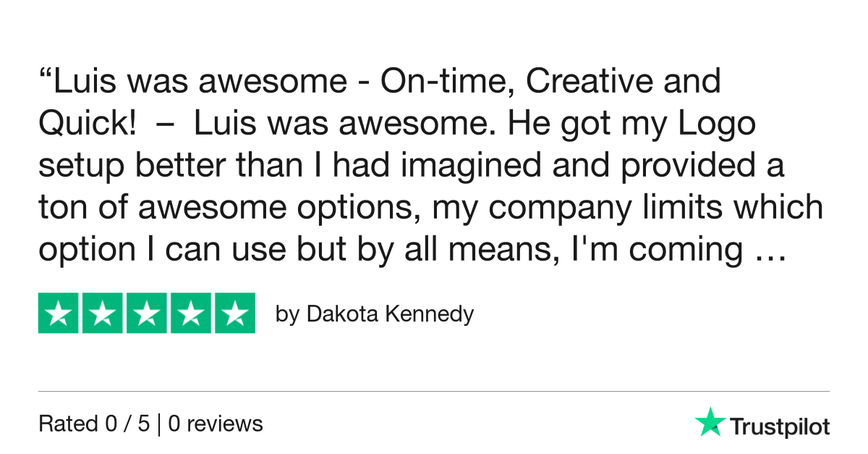Click the "by" label before reviewer name
Screen dimensions: 868x454
pos(287,315)
